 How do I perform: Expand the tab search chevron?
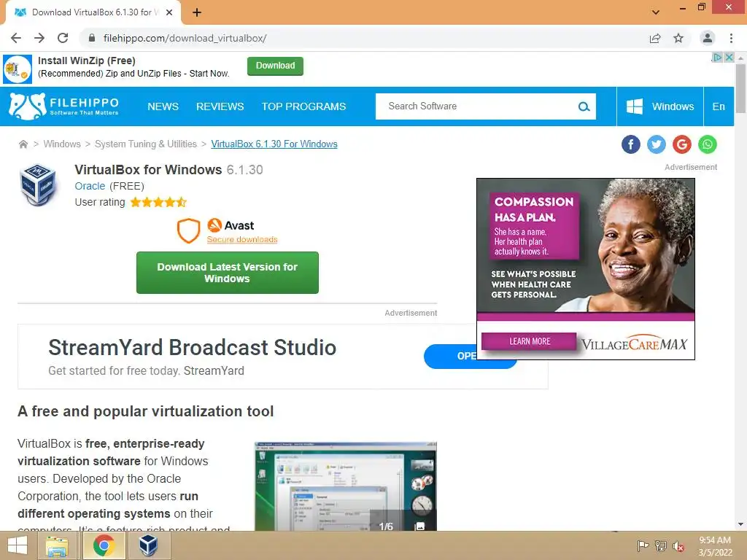click(x=656, y=12)
